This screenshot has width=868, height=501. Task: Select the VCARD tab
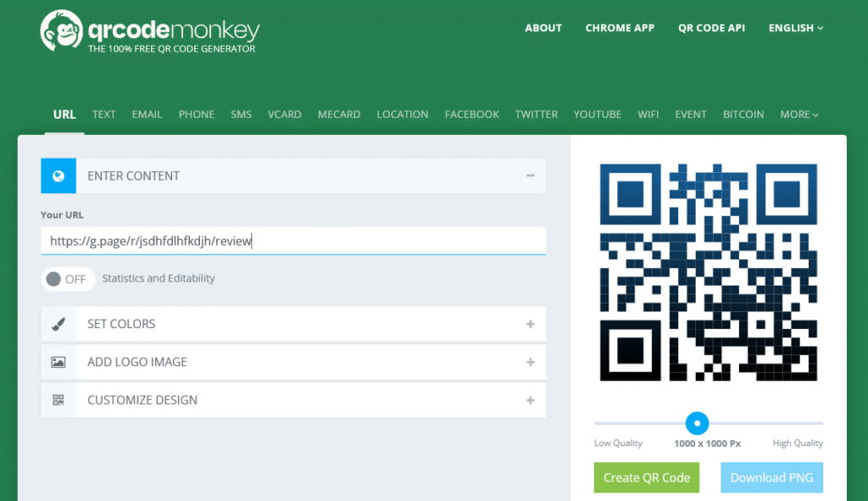click(284, 114)
